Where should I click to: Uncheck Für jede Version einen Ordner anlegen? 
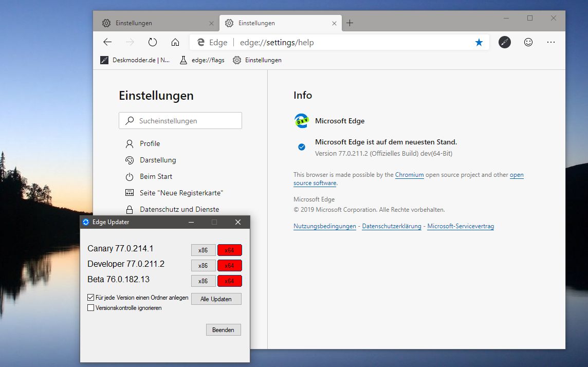coord(91,297)
